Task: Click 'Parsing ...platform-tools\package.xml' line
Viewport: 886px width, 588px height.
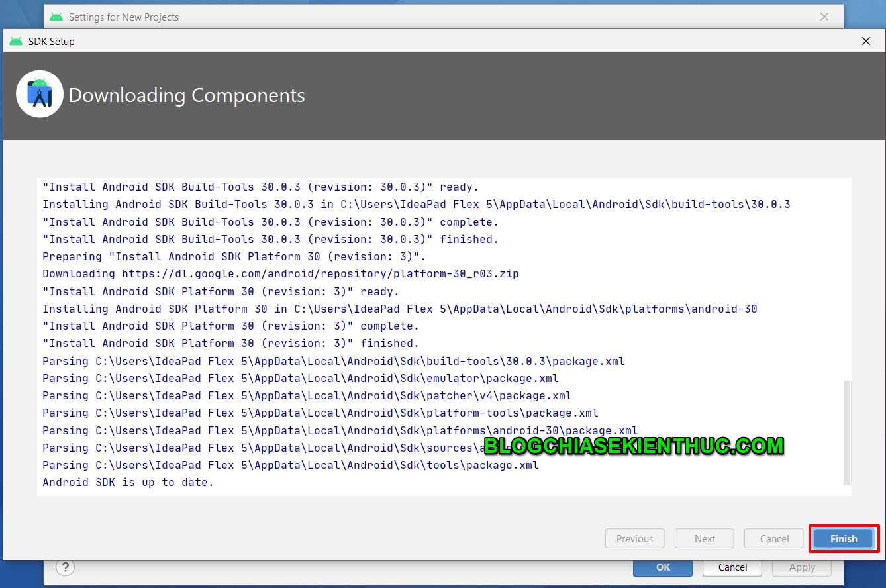Action: (320, 413)
